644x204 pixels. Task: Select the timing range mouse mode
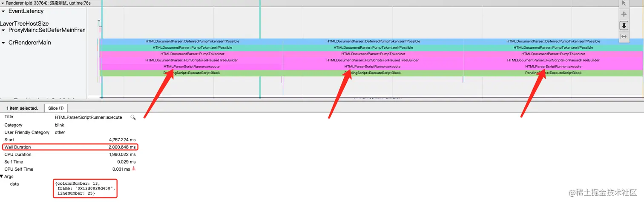point(624,37)
